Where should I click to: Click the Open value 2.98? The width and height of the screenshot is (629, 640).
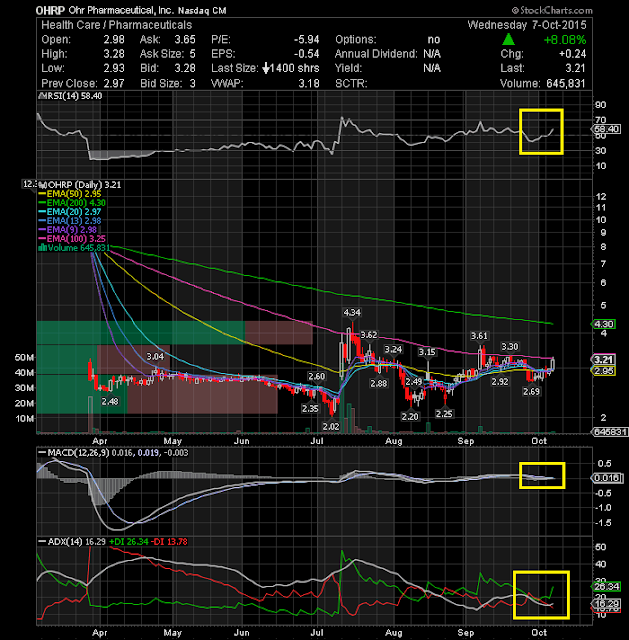pyautogui.click(x=114, y=40)
